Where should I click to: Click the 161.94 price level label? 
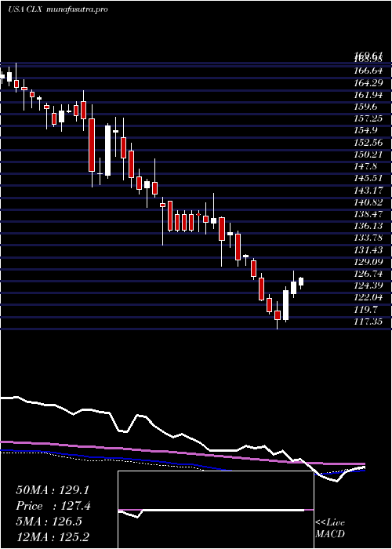click(x=368, y=95)
